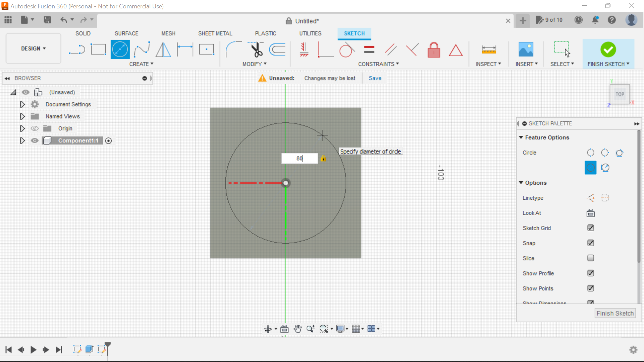Screen dimensions: 644x362
Task: Open the Job Status clock icon
Action: [579, 20]
